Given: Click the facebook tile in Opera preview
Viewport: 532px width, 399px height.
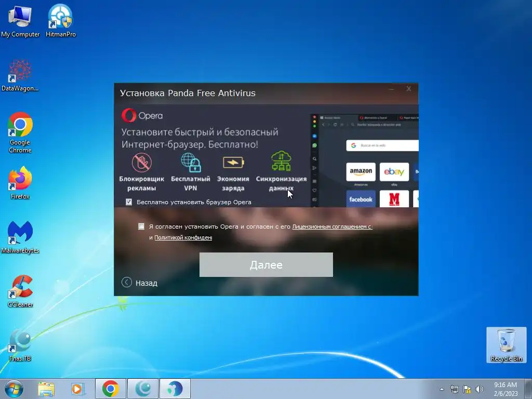Looking at the screenshot, I should (361, 199).
